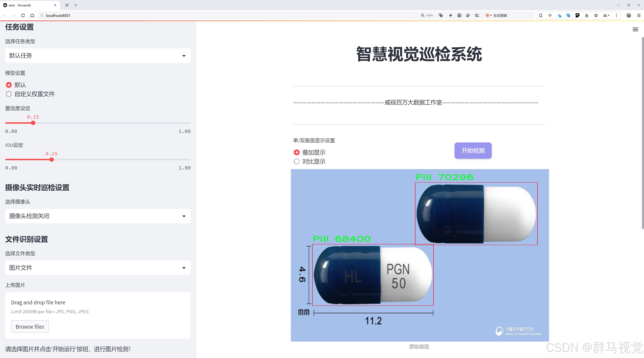Click the share arrow icon in address bar
644x358 pixels.
point(468,16)
